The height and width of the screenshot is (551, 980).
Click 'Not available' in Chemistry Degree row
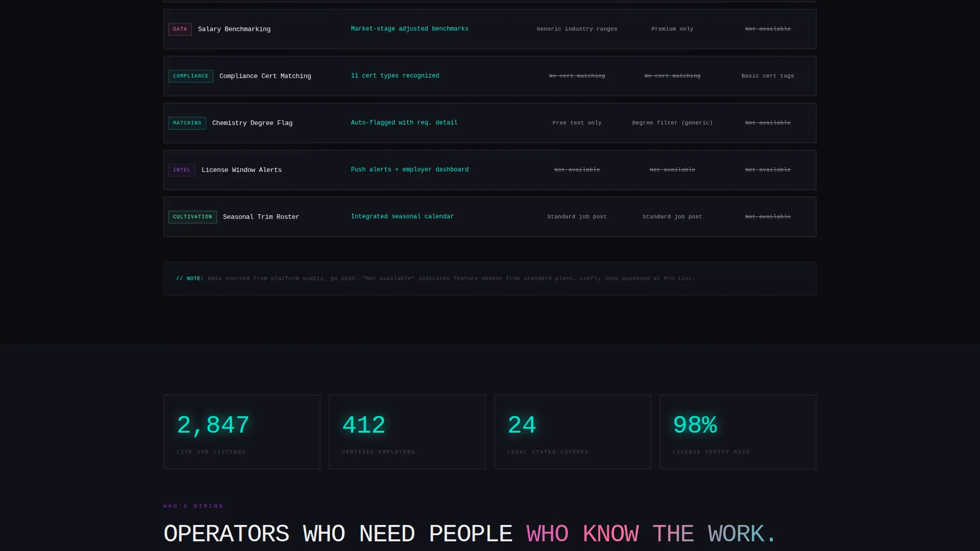(x=768, y=123)
